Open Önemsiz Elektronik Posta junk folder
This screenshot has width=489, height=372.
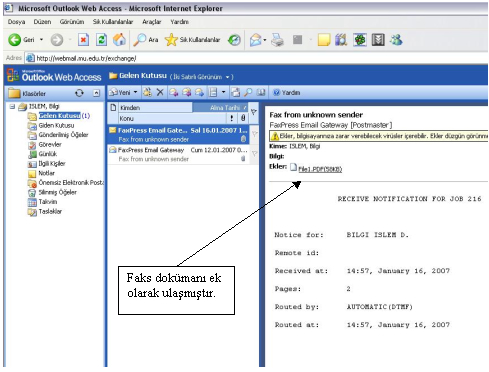tap(71, 183)
